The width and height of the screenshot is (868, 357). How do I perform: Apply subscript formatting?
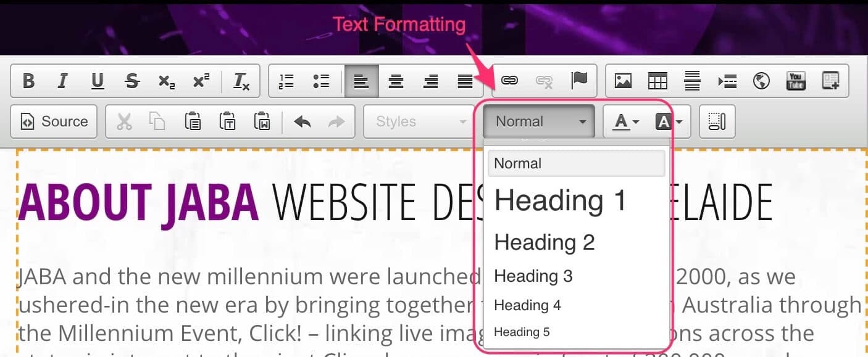point(166,81)
